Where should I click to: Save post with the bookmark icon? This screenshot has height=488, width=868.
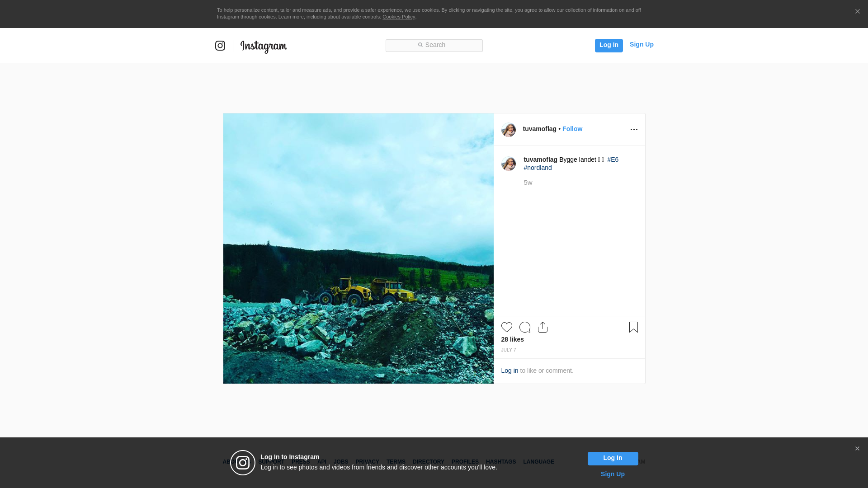[x=633, y=327]
